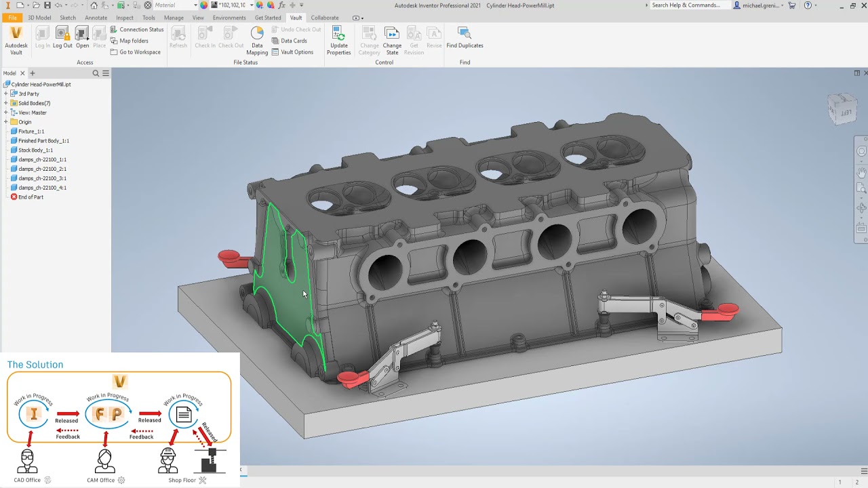
Task: Expand the Solid Bodies(7) node
Action: point(5,103)
